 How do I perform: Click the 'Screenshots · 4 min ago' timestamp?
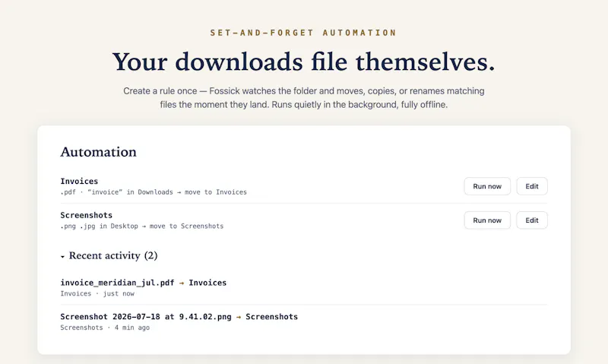click(x=105, y=328)
